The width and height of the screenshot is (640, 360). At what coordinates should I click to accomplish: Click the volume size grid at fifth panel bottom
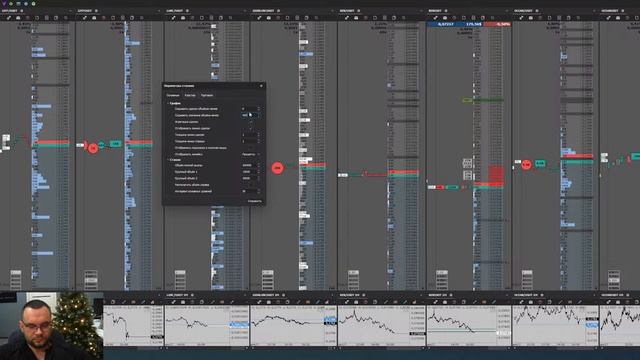[353, 280]
